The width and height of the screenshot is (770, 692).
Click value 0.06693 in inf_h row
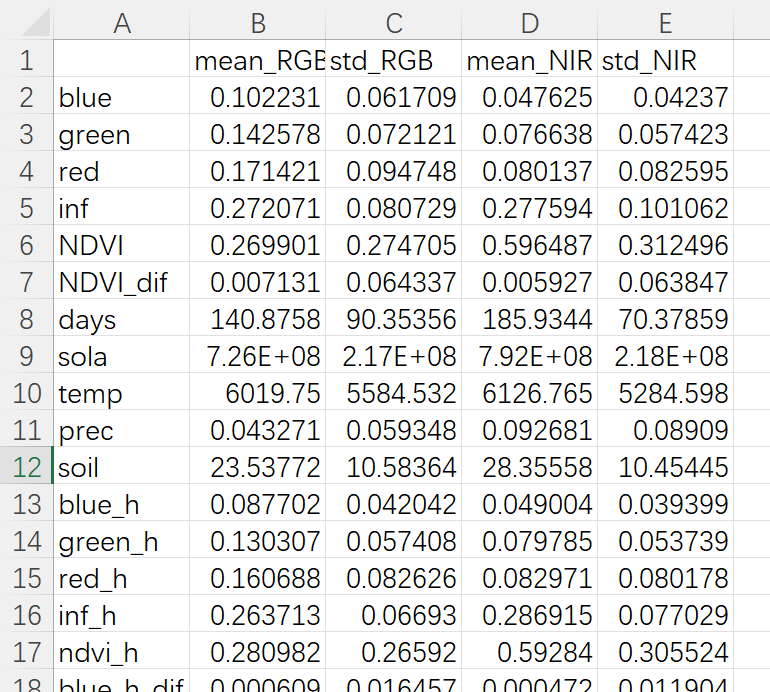pos(393,615)
